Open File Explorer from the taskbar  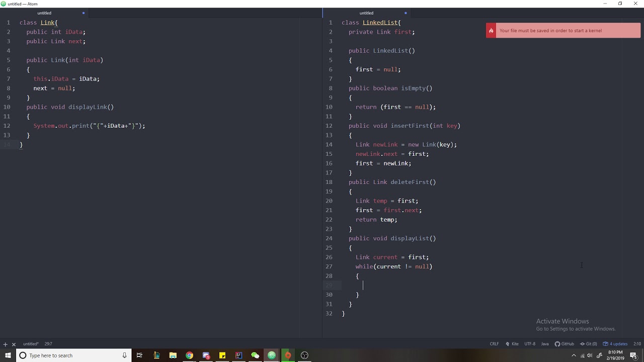point(173,355)
